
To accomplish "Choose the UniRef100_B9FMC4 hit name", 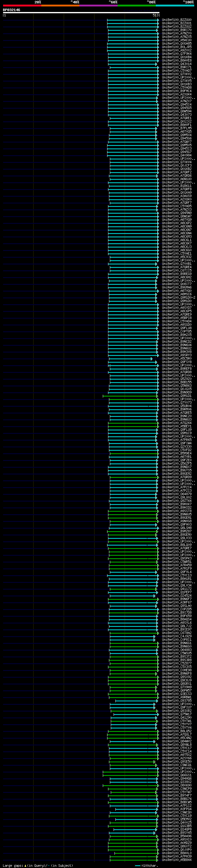I will coord(177,91).
